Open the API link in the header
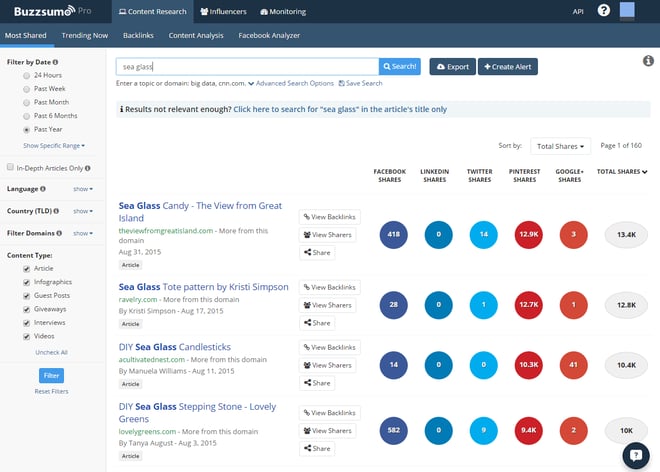Viewport: 660px width, 472px height. coord(578,11)
